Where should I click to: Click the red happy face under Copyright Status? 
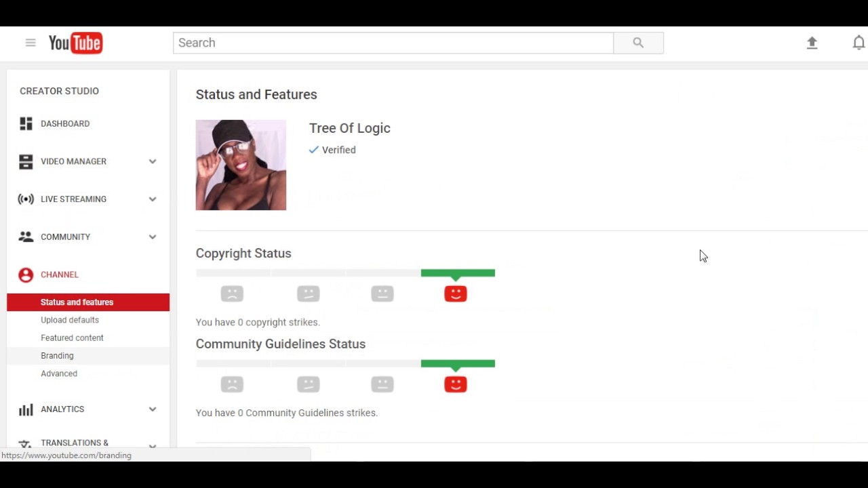click(456, 293)
